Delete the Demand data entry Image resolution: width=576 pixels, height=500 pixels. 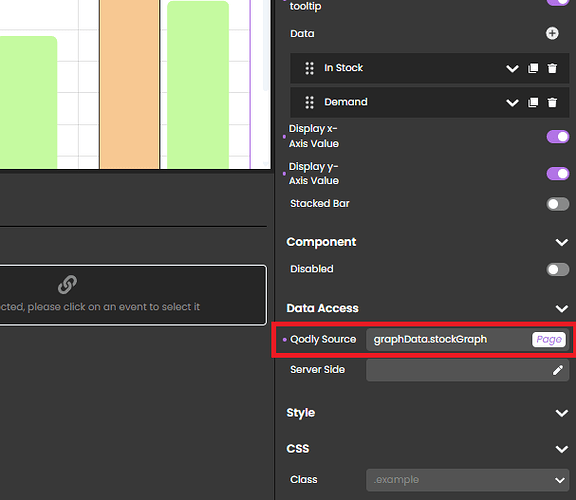(x=552, y=102)
